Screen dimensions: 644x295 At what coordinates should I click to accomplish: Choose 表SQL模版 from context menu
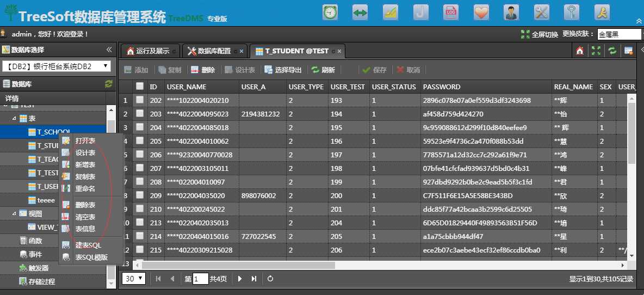[x=91, y=257]
